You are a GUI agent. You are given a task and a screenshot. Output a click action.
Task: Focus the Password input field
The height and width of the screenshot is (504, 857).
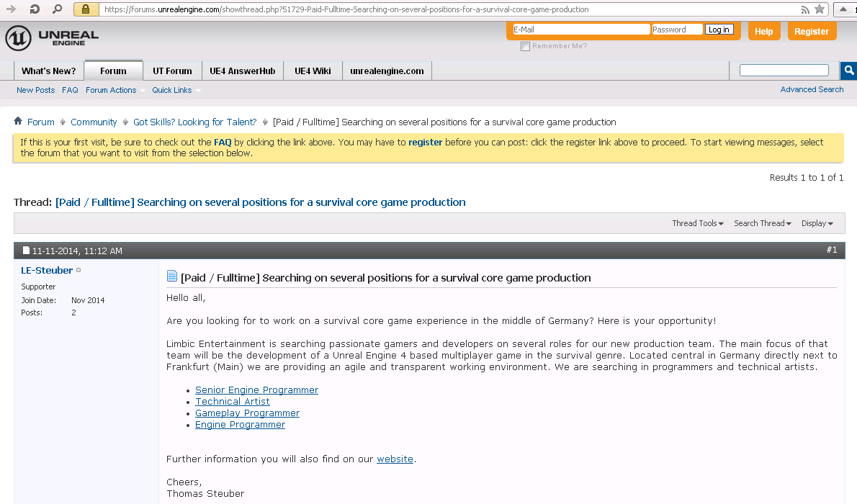pos(677,30)
